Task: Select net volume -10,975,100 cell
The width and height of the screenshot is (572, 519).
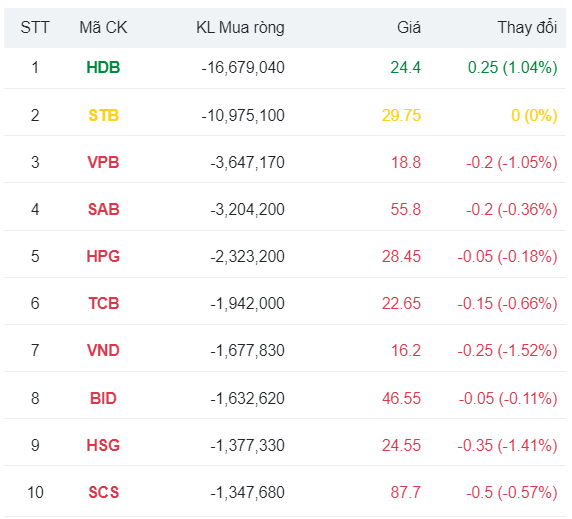Action: [243, 116]
